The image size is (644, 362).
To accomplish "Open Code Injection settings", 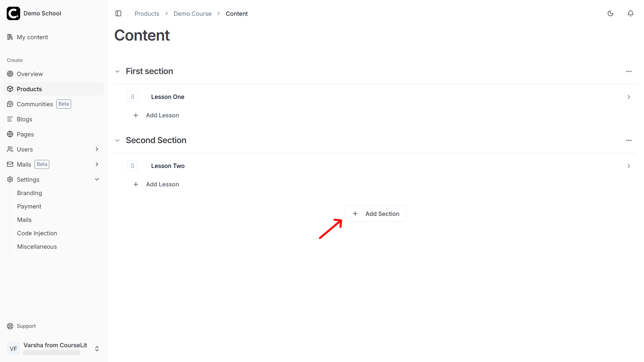I will (x=37, y=233).
